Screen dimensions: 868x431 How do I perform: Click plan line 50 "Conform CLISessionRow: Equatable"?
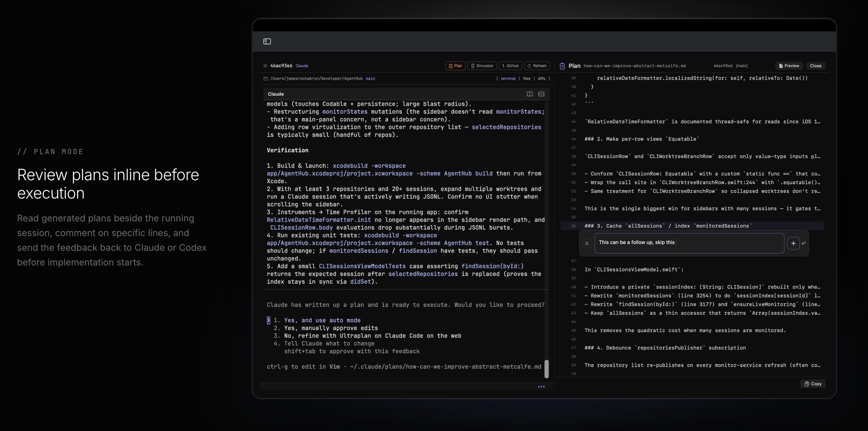(702, 174)
